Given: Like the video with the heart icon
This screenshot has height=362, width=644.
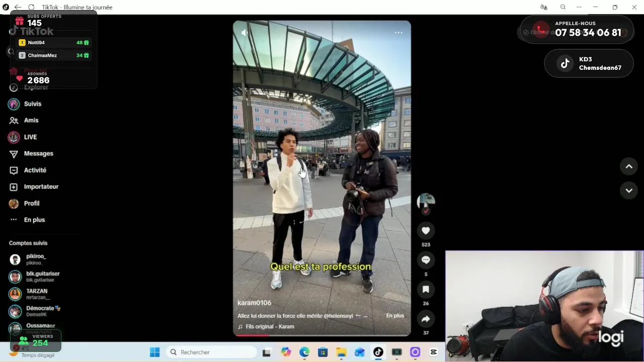Looking at the screenshot, I should click(x=426, y=230).
